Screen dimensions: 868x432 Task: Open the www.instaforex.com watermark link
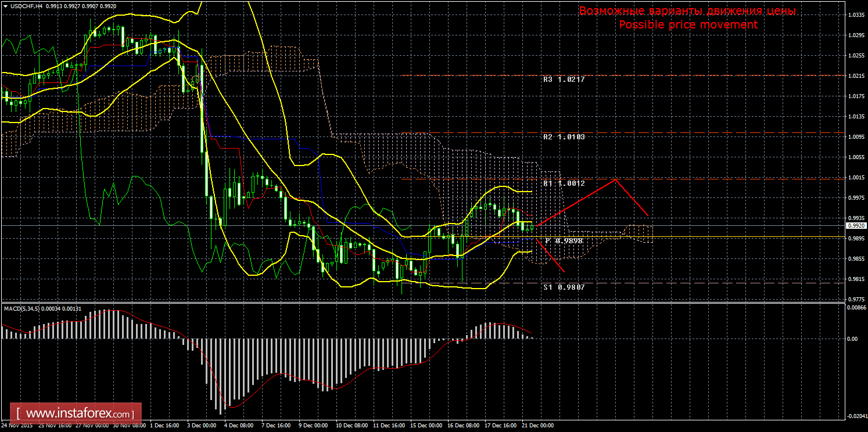(76, 414)
